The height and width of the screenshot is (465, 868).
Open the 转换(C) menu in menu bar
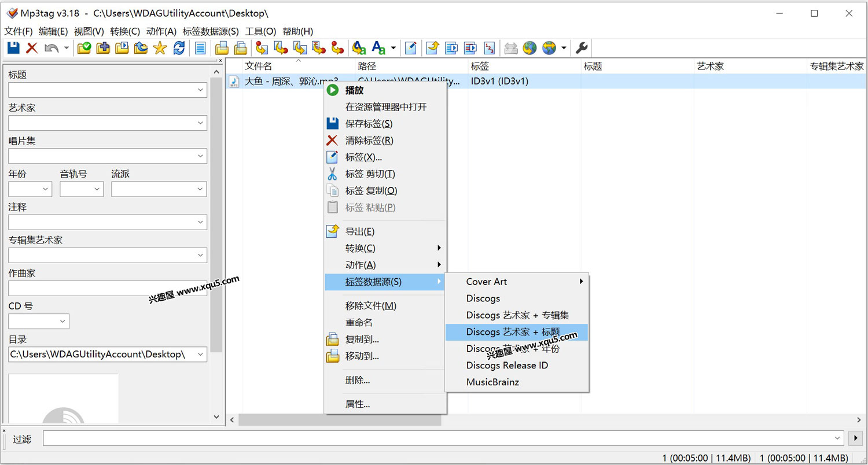click(x=125, y=31)
